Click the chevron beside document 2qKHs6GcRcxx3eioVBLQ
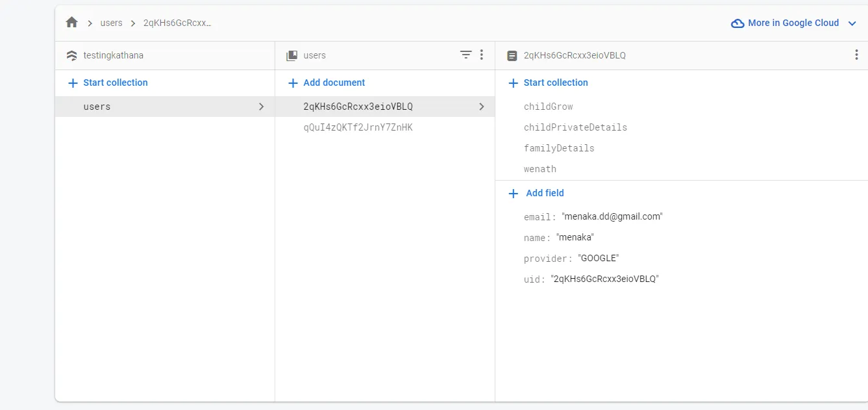The width and height of the screenshot is (868, 410). coord(482,107)
